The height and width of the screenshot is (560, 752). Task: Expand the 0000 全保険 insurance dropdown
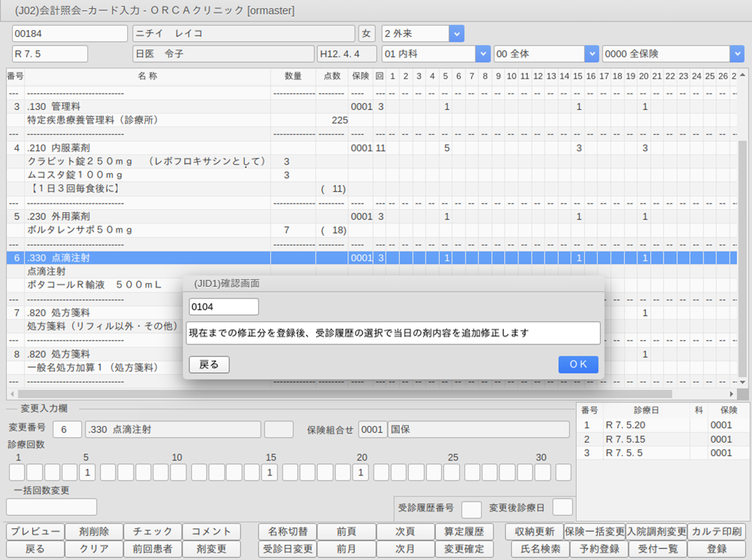pos(737,54)
